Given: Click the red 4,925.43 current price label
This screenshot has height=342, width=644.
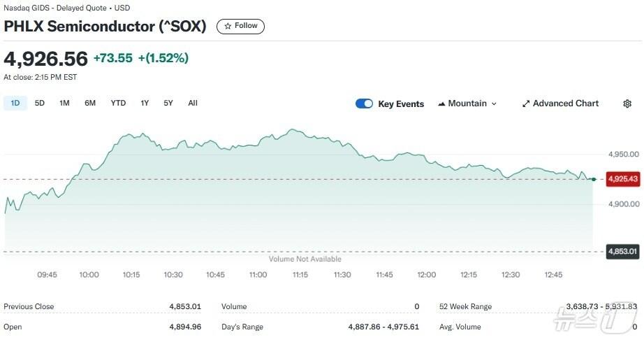Looking at the screenshot, I should point(623,179).
